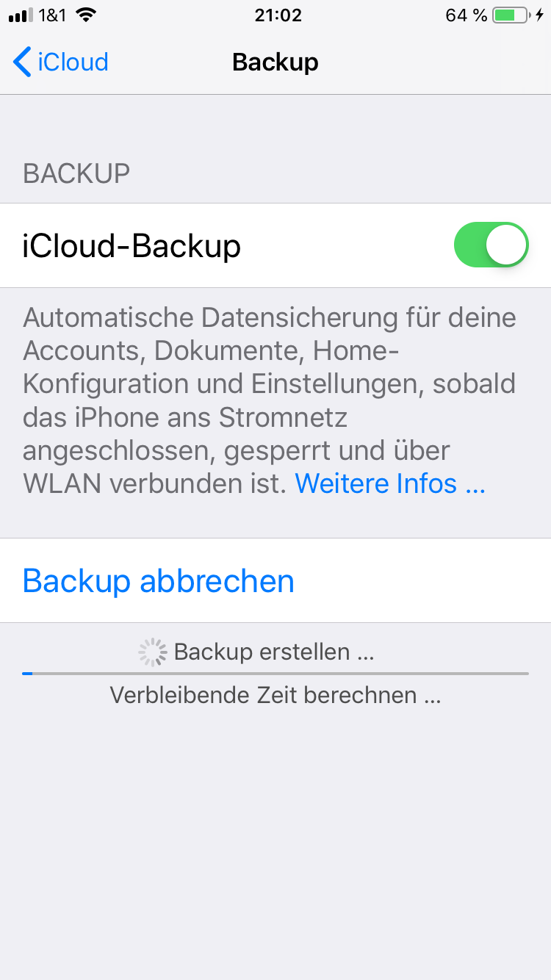Tap the 21:02 clock in status bar
The image size is (551, 980).
coord(278,15)
